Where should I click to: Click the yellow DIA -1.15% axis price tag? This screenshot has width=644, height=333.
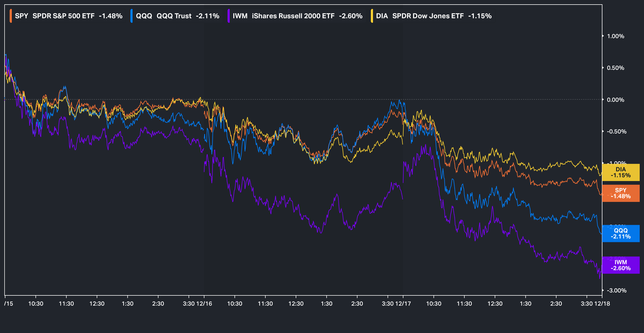coord(621,172)
